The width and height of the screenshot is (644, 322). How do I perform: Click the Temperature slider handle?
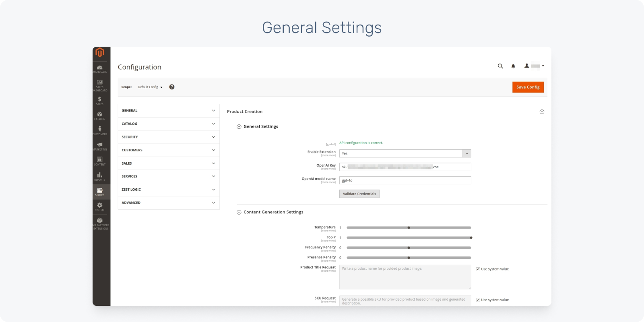409,228
